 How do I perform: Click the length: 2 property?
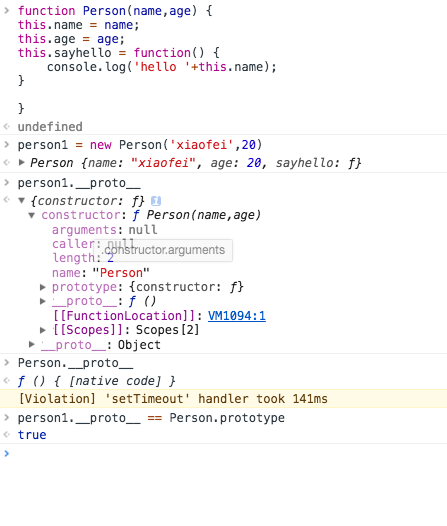click(83, 258)
